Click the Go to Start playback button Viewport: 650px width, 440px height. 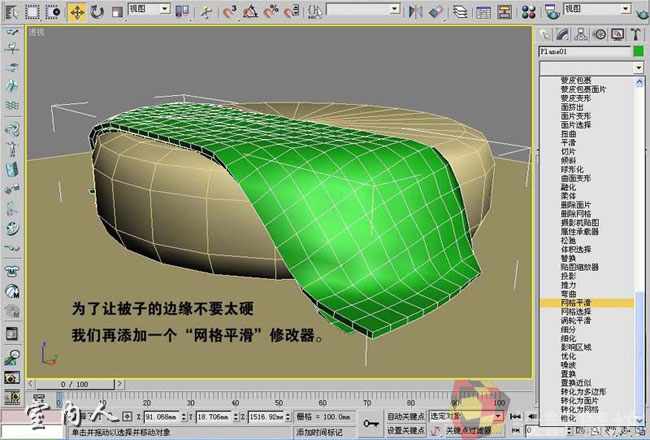(x=515, y=416)
